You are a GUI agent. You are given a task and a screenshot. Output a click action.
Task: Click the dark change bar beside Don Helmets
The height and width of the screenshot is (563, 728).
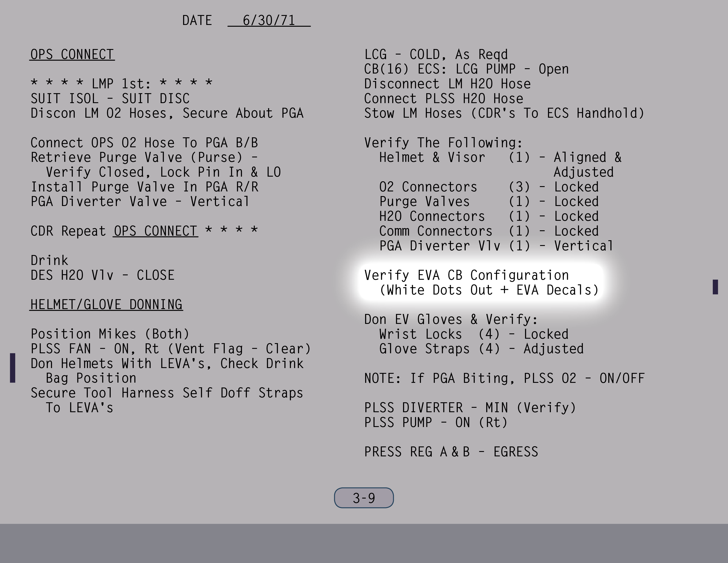coord(13,368)
